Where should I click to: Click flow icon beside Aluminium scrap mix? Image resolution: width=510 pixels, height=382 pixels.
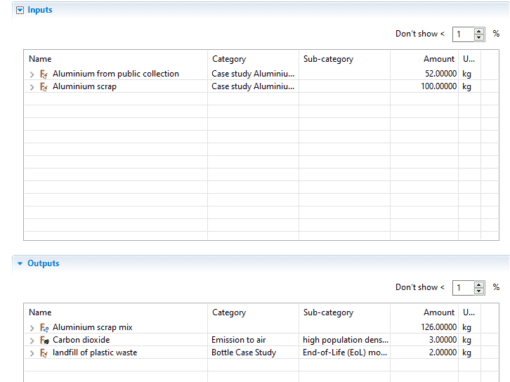pyautogui.click(x=44, y=327)
